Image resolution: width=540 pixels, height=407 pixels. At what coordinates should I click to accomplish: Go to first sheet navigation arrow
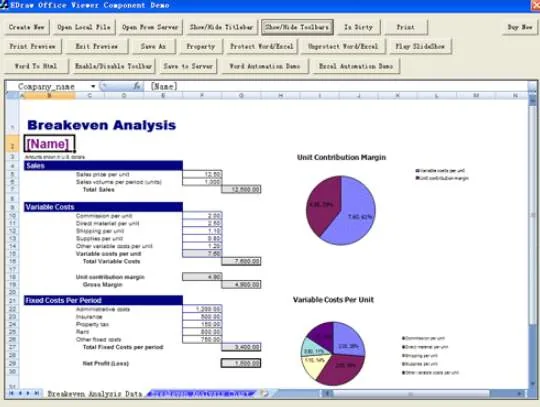click(x=11, y=393)
